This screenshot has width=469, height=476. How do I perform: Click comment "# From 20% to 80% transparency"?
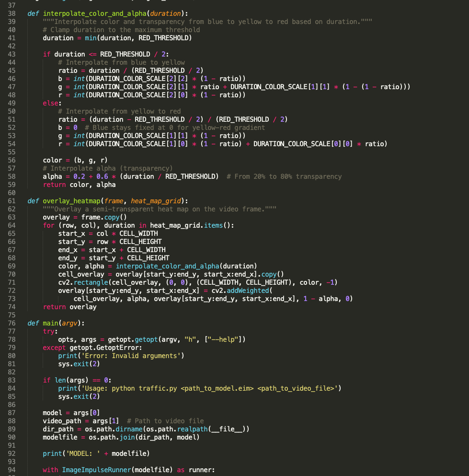[284, 177]
